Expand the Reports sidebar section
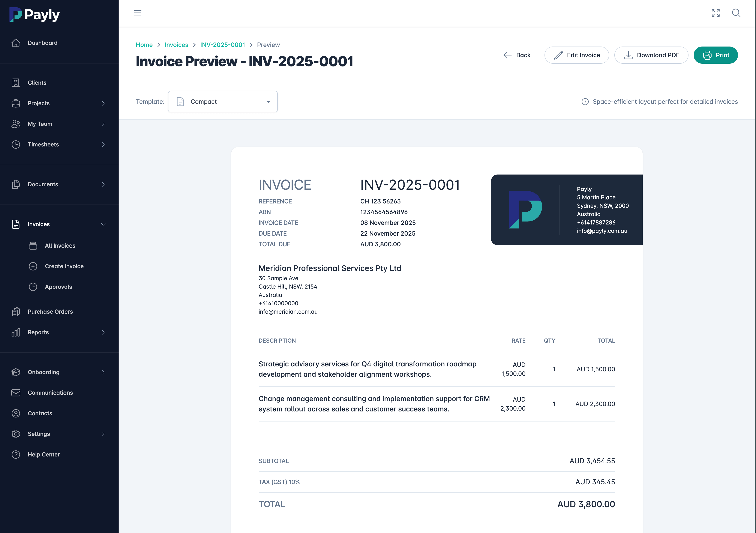 click(103, 332)
